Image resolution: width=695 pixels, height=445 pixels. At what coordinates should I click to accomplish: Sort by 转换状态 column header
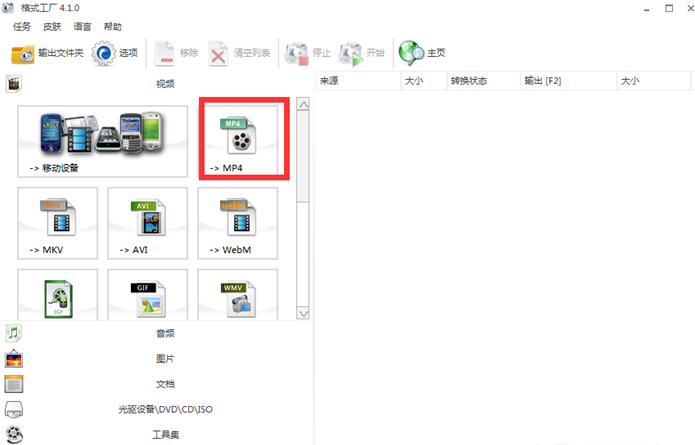[x=484, y=81]
